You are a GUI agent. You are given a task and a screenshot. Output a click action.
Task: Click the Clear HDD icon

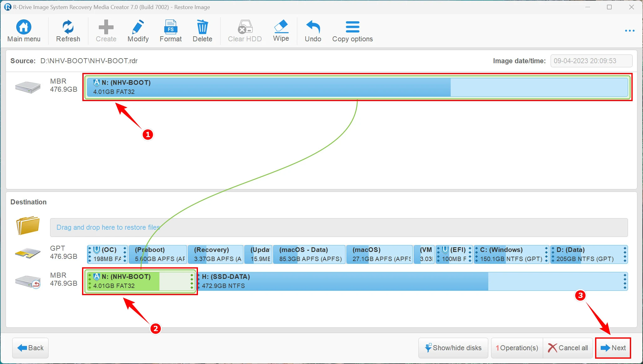click(x=245, y=27)
